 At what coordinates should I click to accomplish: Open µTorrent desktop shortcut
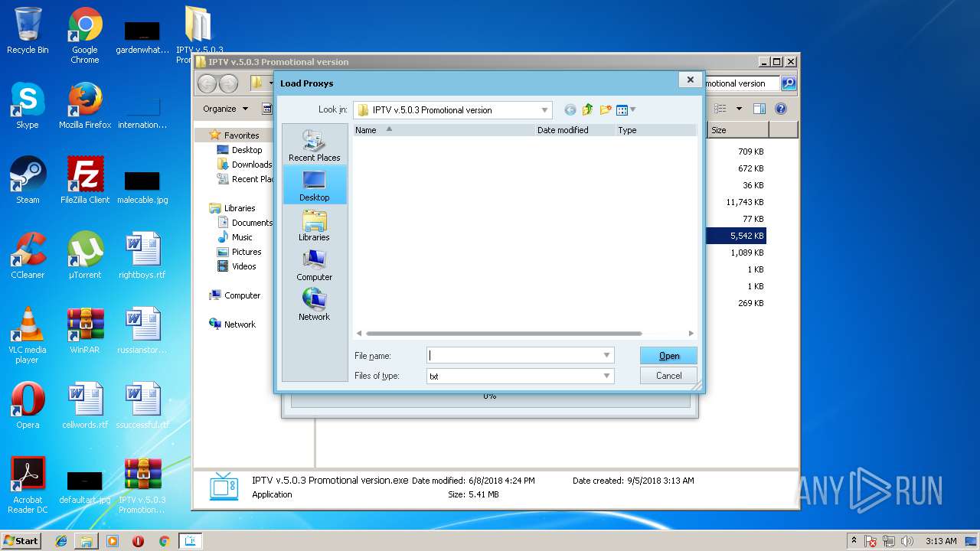point(85,256)
